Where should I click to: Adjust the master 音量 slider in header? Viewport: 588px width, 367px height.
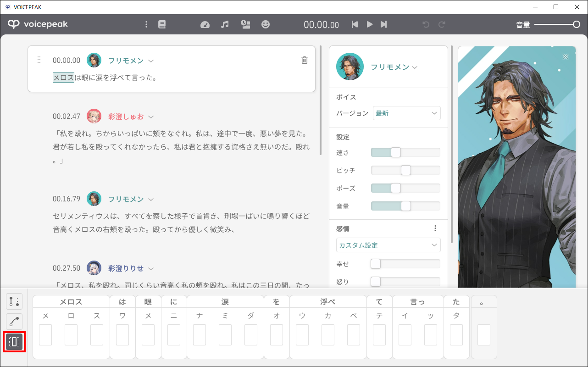(x=557, y=24)
